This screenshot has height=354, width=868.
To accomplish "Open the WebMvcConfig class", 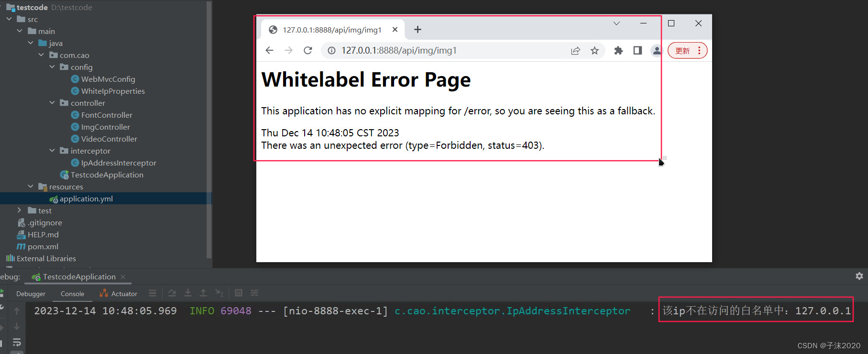I will point(108,79).
